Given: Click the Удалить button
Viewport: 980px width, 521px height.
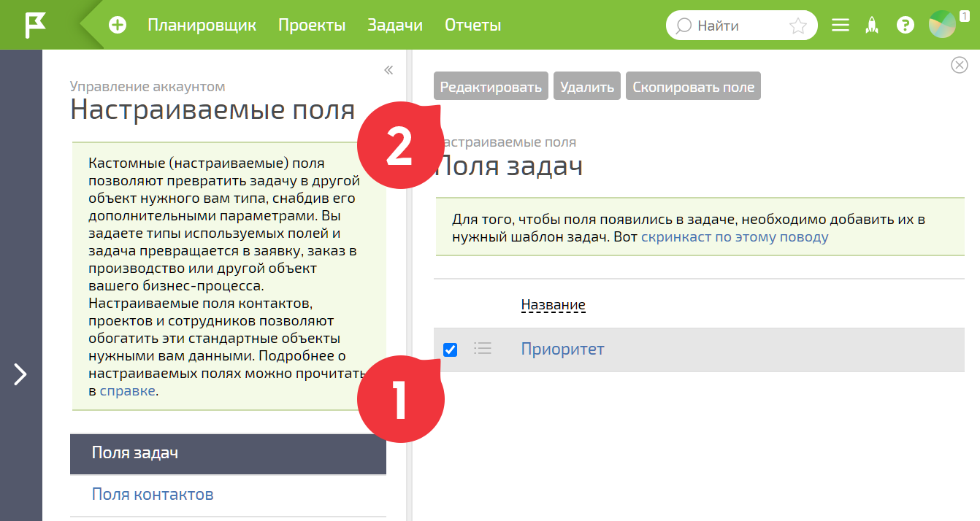Looking at the screenshot, I should point(587,86).
